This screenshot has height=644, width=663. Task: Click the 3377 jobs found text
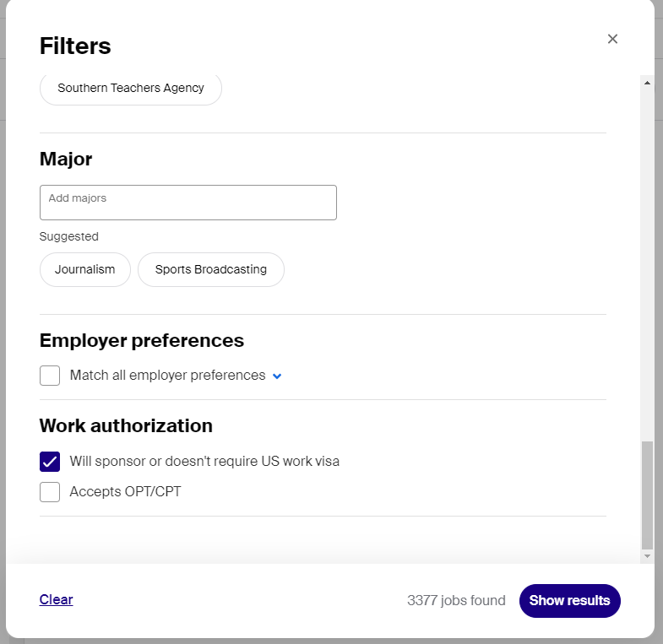coord(456,600)
